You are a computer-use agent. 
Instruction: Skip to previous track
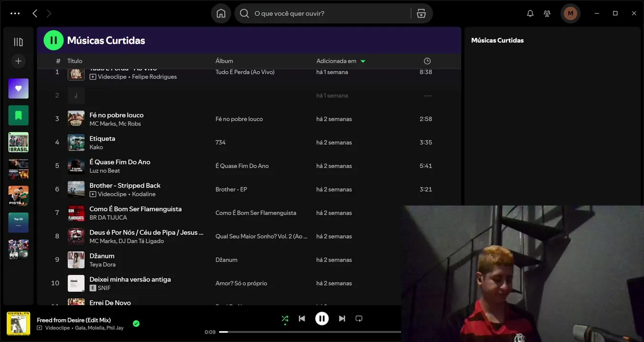(302, 318)
